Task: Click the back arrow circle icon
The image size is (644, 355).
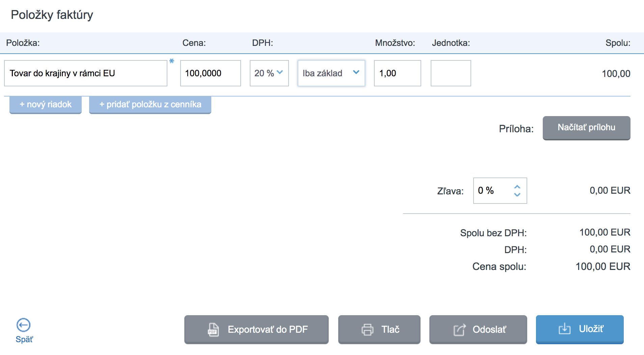Action: click(24, 325)
